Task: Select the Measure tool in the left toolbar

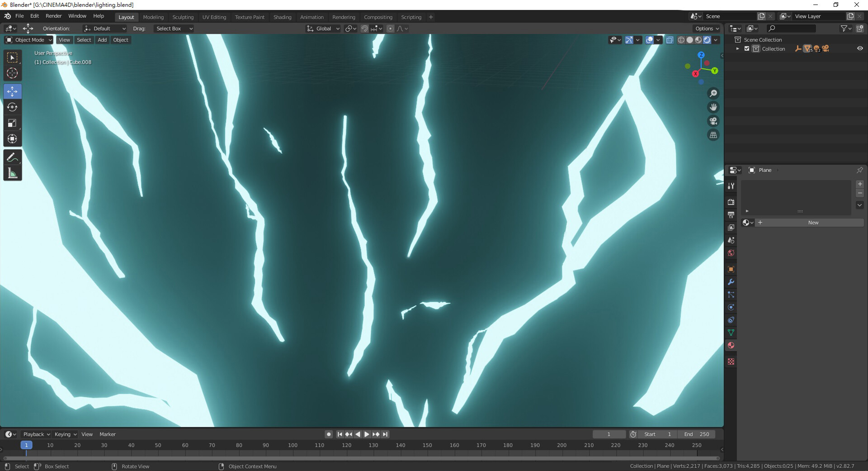Action: [x=12, y=172]
